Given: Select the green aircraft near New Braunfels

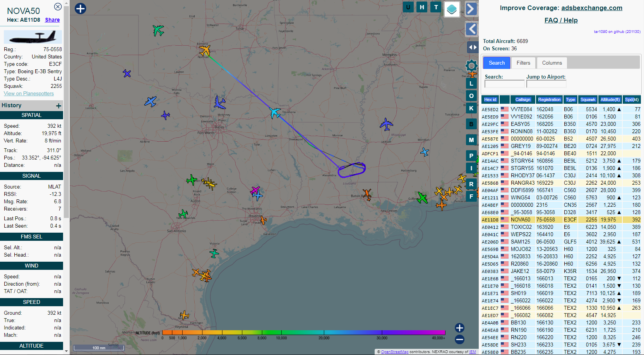Looking at the screenshot, I should 183,214.
